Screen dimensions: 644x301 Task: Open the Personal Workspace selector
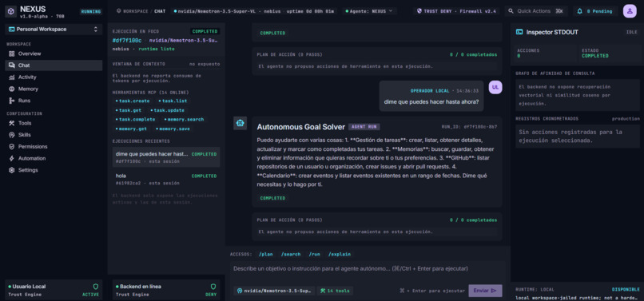(x=54, y=30)
